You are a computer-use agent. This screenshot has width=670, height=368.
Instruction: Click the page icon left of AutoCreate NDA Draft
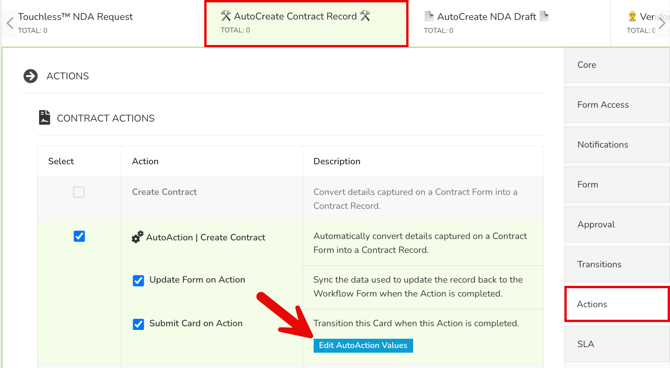429,16
